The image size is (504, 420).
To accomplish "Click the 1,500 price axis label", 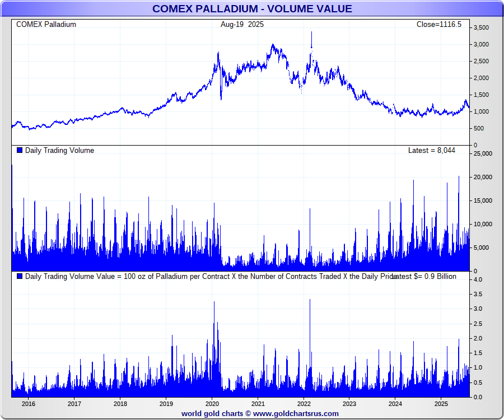I will click(481, 95).
